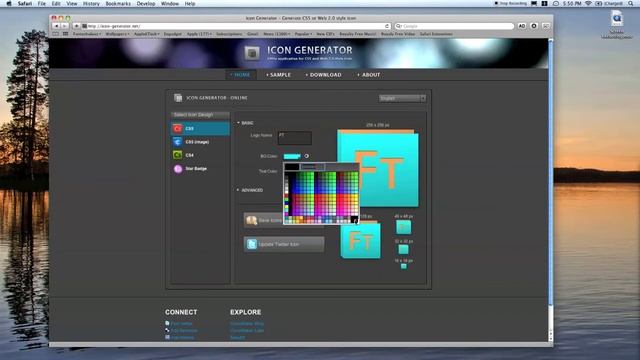Click the round dark Safari toolbar button

pyautogui.click(x=534, y=26)
